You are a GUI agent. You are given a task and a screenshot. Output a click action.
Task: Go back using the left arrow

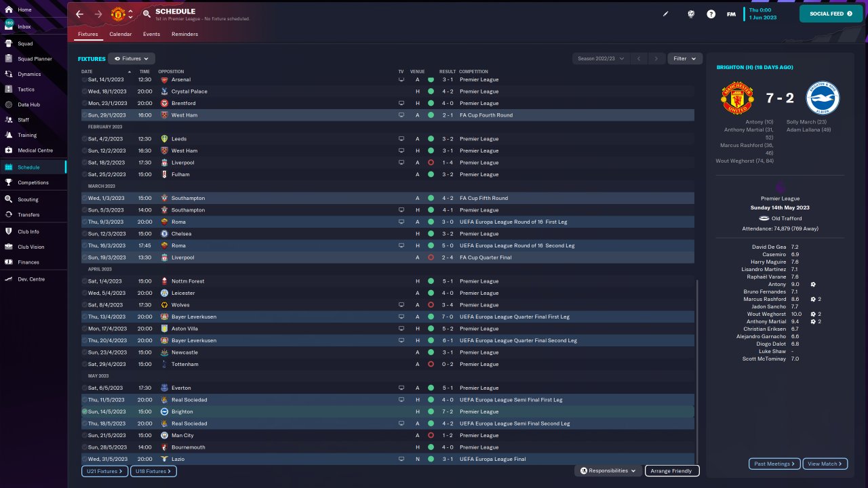[x=80, y=14]
